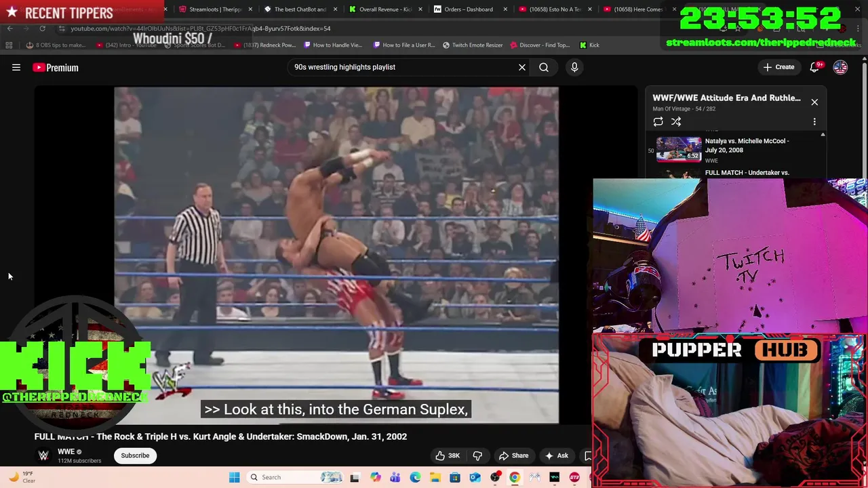Click the Create button
868x488 pixels.
[x=778, y=67]
